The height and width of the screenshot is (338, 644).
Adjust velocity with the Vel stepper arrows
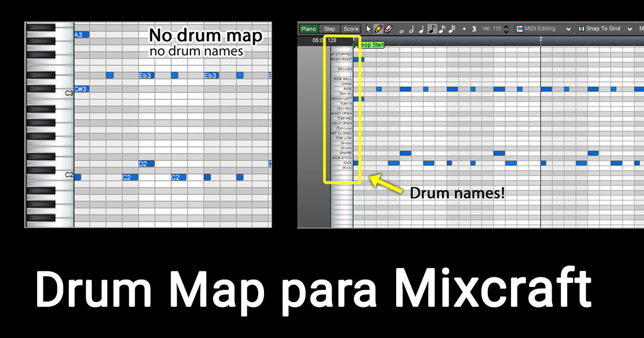(507, 29)
